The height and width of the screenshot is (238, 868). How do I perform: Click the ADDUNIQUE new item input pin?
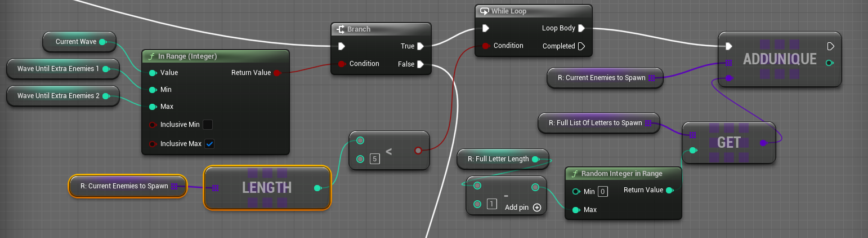[x=729, y=78]
